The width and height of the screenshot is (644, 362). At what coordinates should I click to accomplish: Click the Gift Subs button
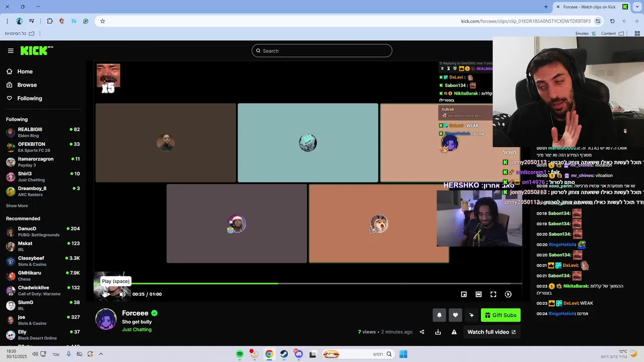point(501,315)
